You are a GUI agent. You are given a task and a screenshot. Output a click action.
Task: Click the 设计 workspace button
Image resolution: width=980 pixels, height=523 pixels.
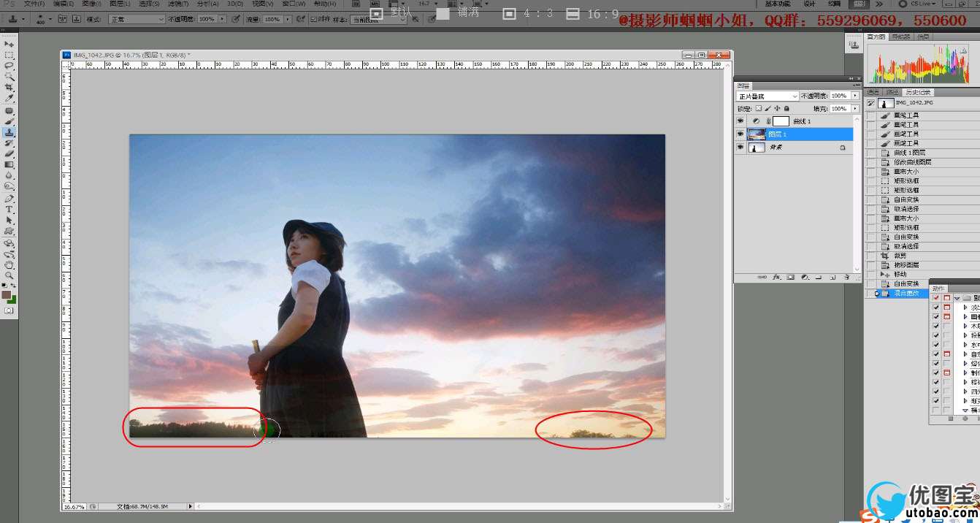809,4
